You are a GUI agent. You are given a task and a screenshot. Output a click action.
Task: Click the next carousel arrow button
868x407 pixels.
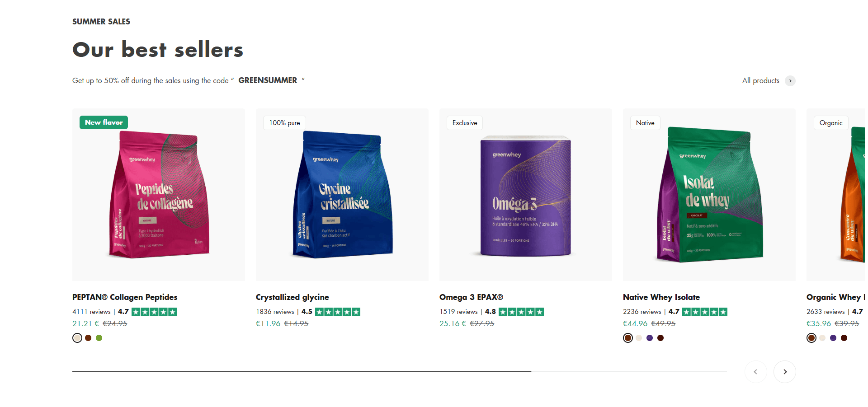pyautogui.click(x=785, y=372)
